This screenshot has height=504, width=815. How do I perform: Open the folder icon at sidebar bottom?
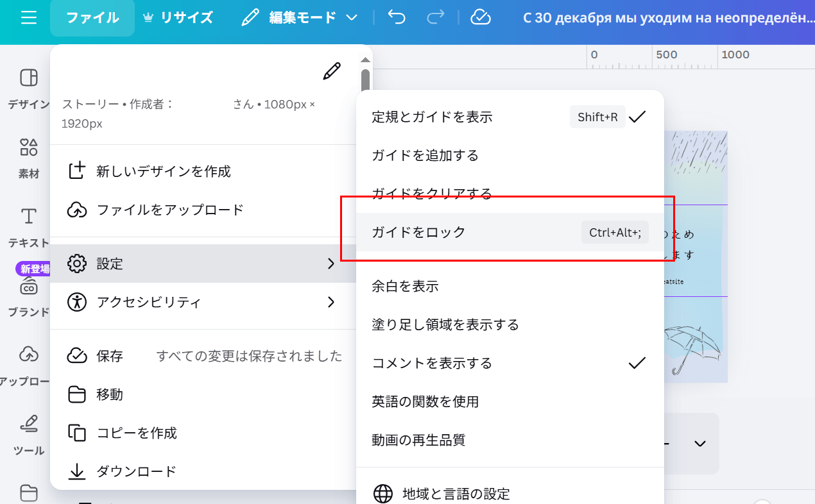(29, 492)
